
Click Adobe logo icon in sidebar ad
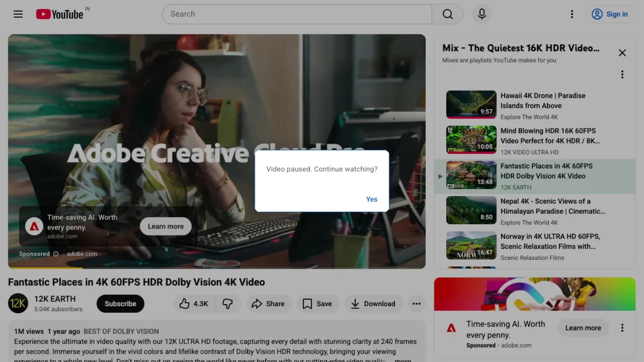[451, 328]
